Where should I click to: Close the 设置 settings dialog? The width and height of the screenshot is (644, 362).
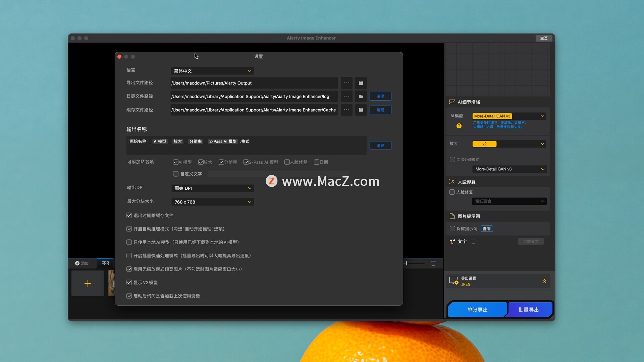point(119,57)
